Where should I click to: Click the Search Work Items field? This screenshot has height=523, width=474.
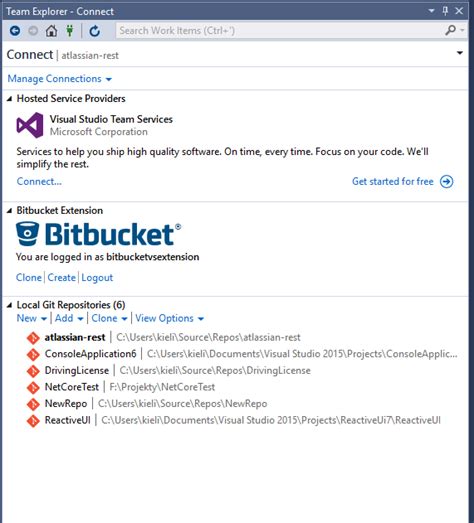280,31
